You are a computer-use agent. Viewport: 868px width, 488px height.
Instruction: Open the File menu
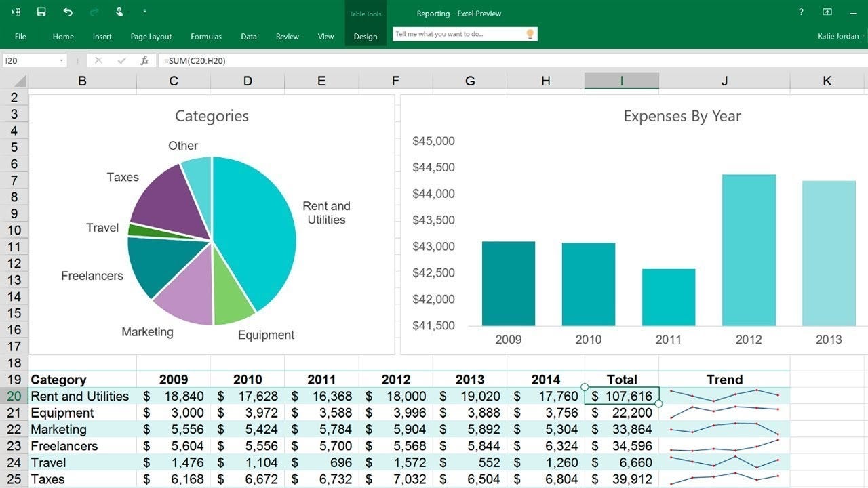tap(20, 36)
